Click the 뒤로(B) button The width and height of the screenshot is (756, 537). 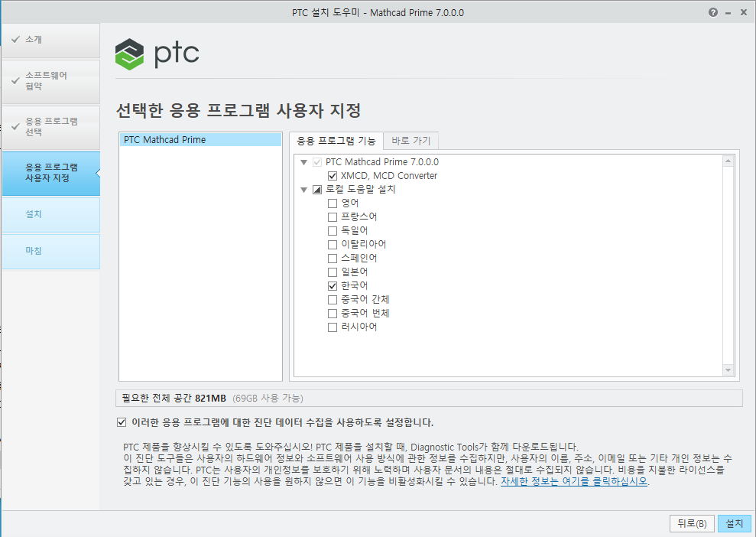[x=692, y=523]
